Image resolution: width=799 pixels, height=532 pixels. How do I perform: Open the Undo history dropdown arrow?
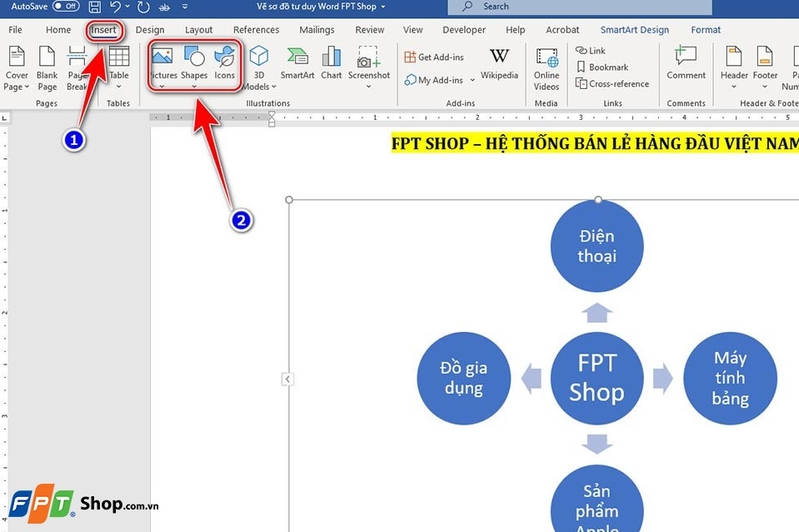128,7
